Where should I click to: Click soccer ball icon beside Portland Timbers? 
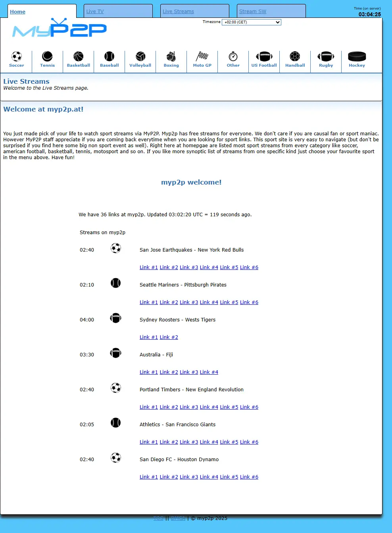(116, 388)
